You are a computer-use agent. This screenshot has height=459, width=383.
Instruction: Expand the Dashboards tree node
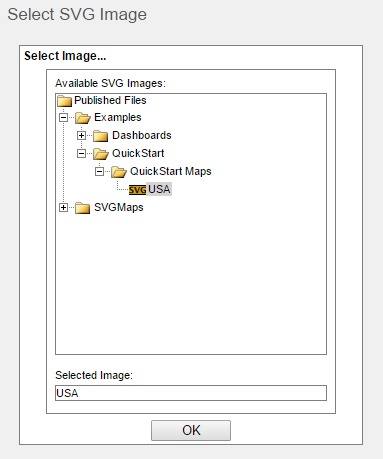(81, 136)
